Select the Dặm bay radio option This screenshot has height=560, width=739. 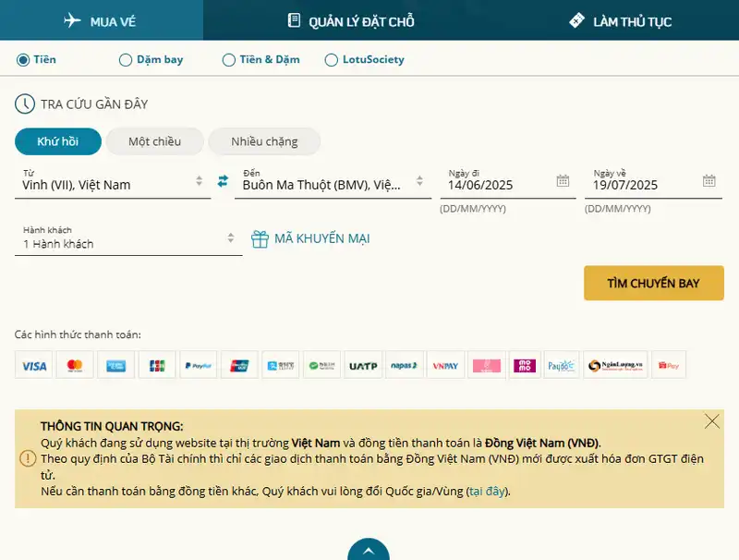126,60
